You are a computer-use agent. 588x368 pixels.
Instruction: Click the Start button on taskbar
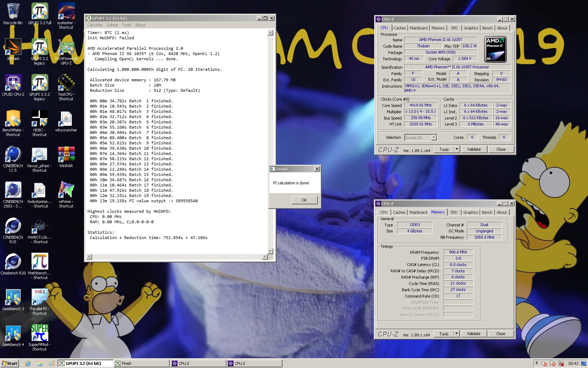[9, 363]
